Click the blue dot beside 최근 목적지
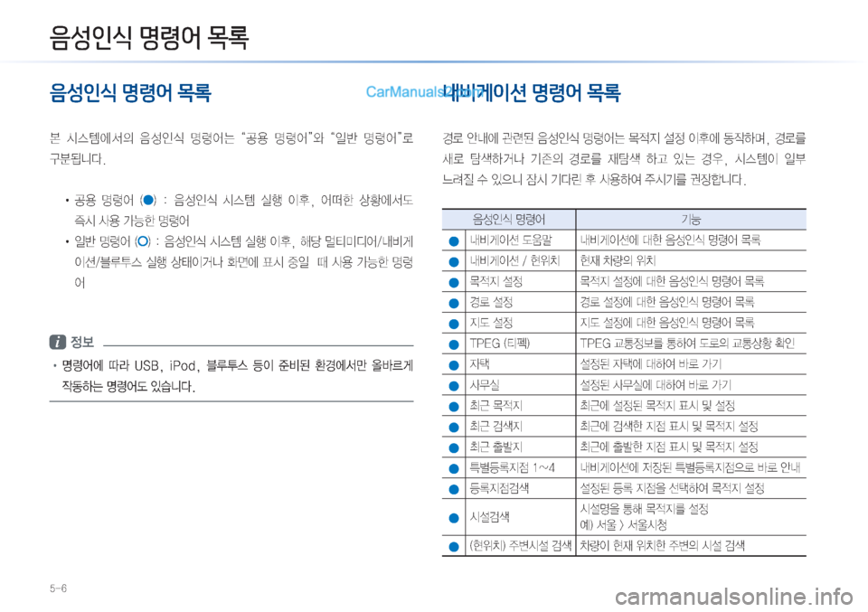 tap(454, 407)
